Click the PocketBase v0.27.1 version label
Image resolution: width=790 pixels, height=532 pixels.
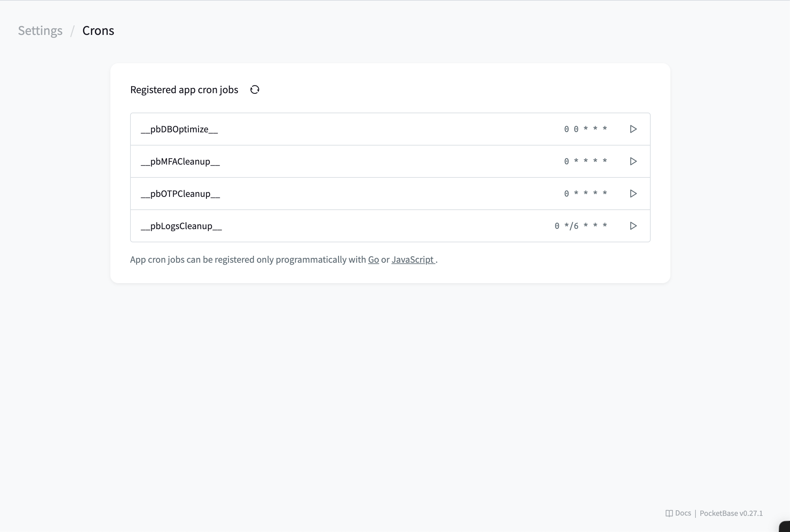click(731, 513)
